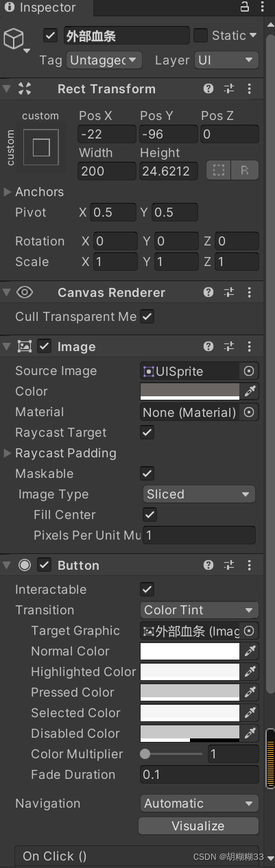
Task: Click Target Graphic object picker circle
Action: (x=249, y=631)
